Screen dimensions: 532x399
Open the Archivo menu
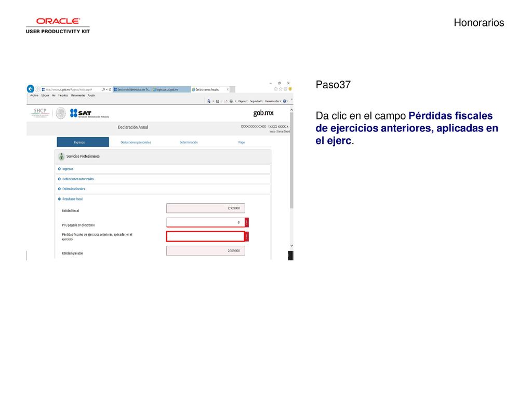click(34, 96)
